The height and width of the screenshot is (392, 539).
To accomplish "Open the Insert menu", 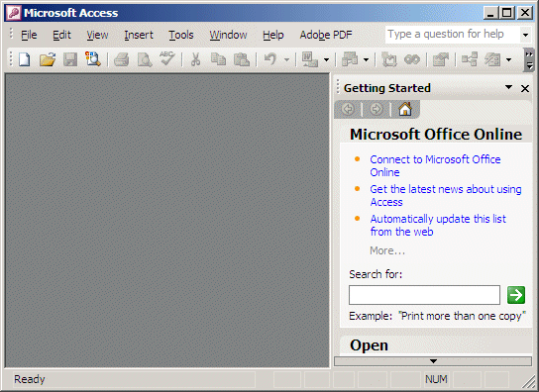I will click(139, 35).
